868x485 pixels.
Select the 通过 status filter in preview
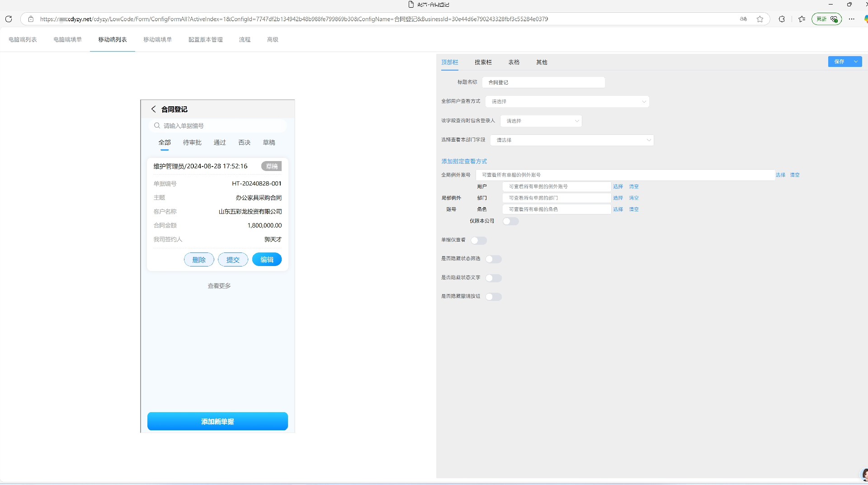[220, 143]
